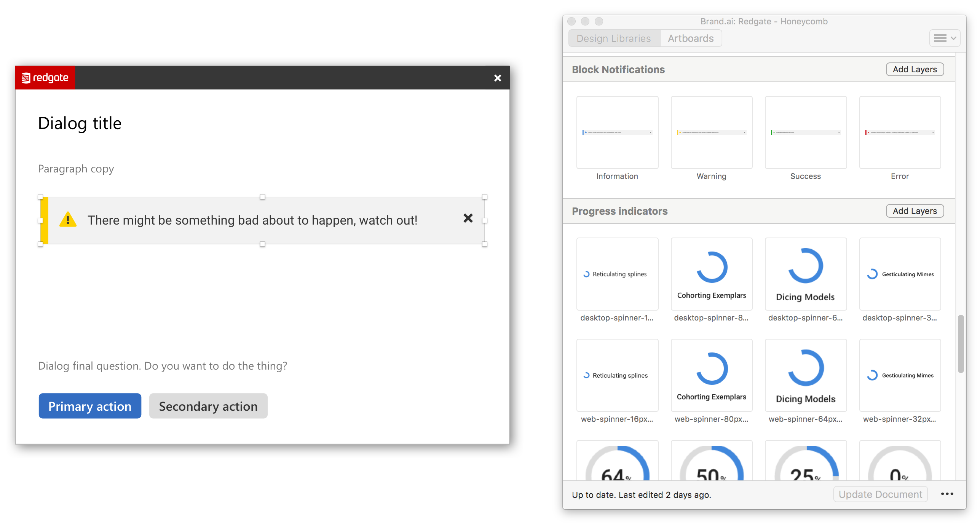Image resolution: width=980 pixels, height=523 pixels.
Task: Dismiss the warning inline notification
Action: [x=468, y=218]
